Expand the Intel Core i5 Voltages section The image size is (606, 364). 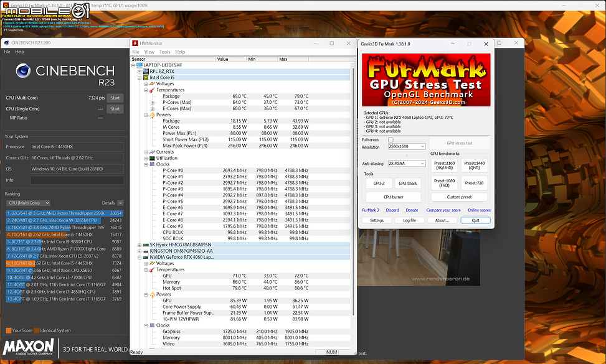146,84
